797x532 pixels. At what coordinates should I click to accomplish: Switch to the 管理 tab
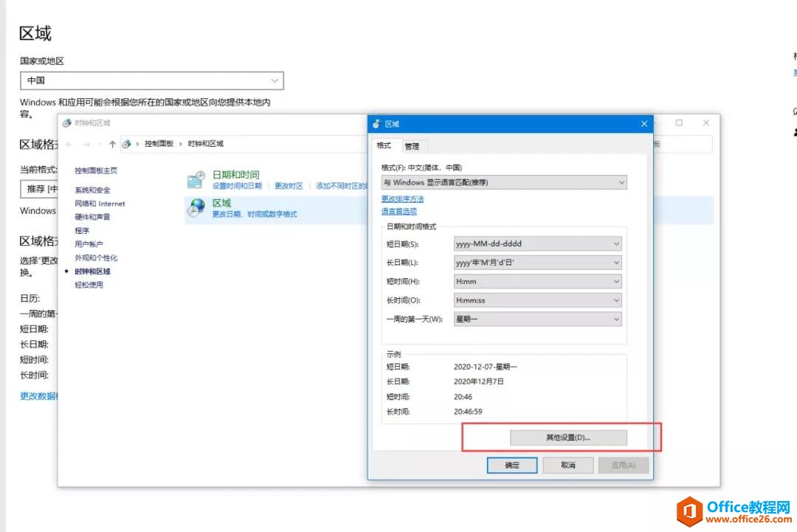click(413, 145)
